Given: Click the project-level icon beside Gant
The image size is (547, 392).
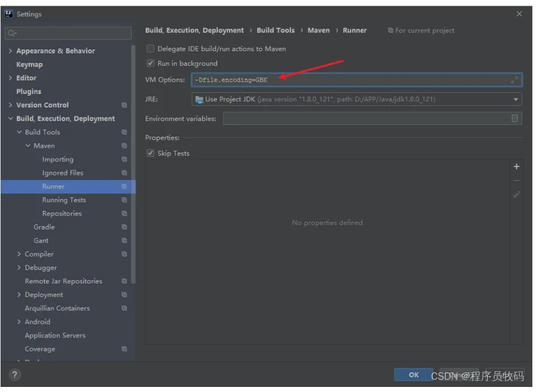Looking at the screenshot, I should tap(124, 241).
